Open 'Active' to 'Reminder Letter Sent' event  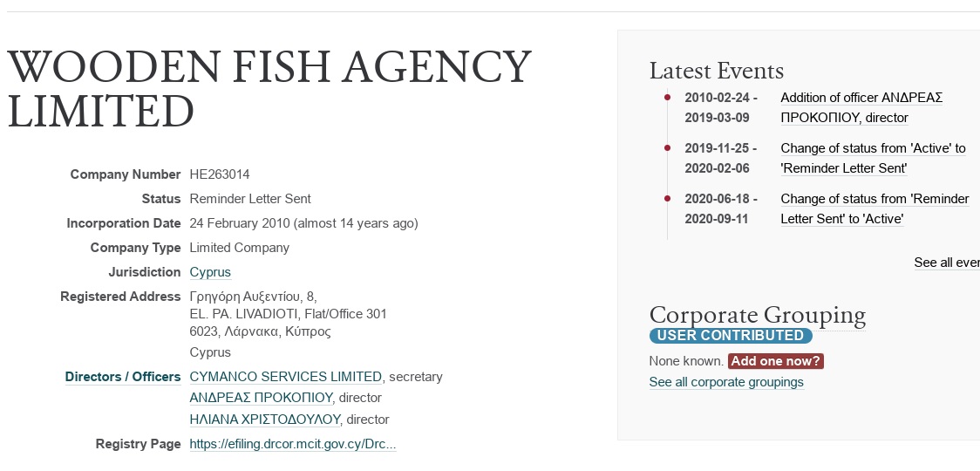(x=873, y=158)
